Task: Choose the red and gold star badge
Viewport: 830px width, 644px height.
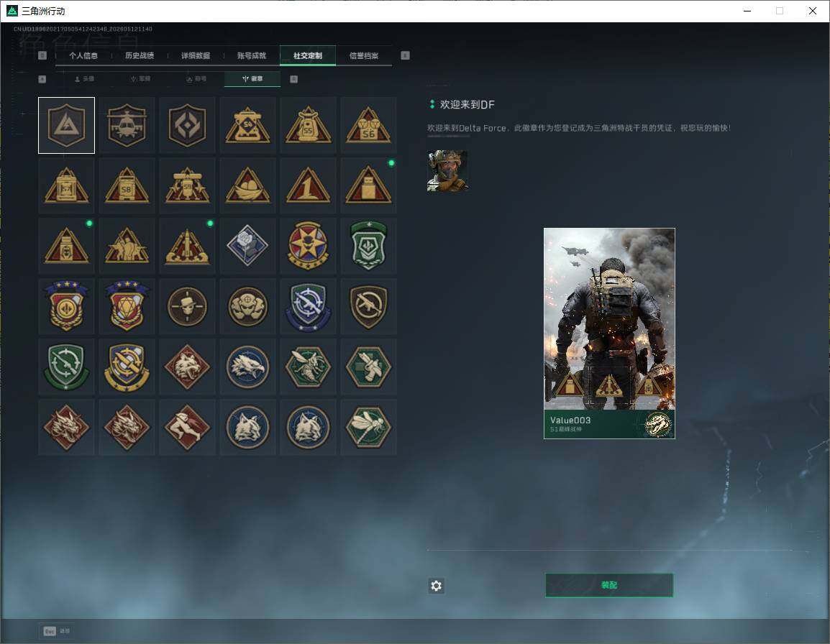Action: [308, 246]
